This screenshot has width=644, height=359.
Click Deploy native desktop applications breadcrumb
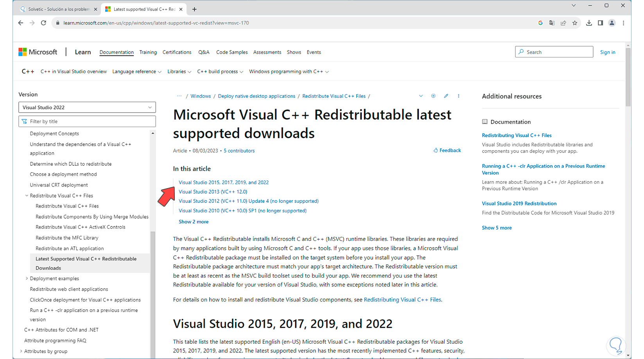[x=257, y=96]
